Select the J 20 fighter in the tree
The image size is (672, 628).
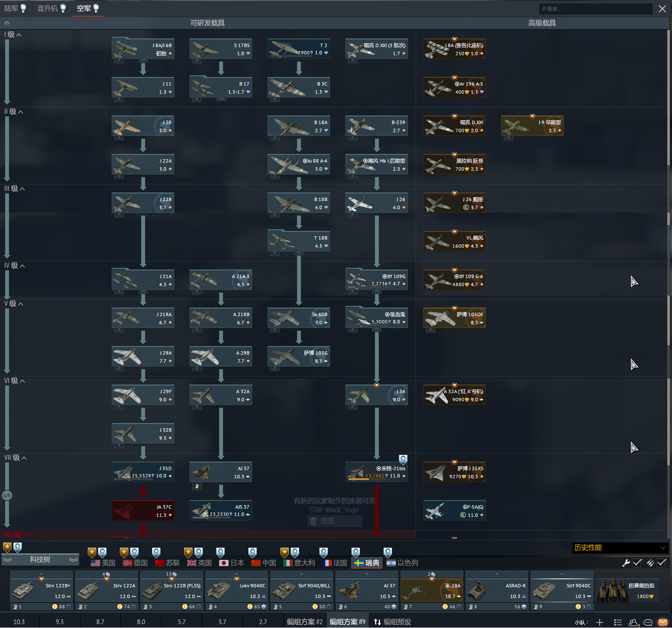[143, 126]
